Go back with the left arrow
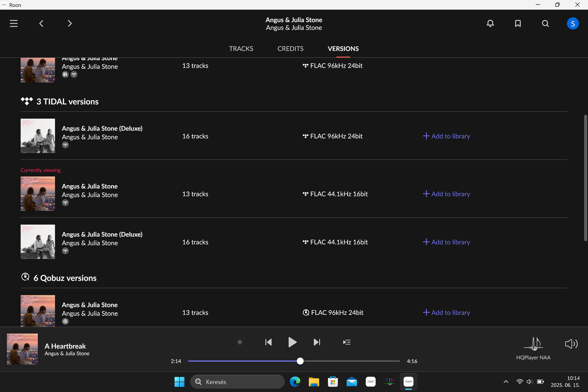Screen dimensions: 588x392 41,24
